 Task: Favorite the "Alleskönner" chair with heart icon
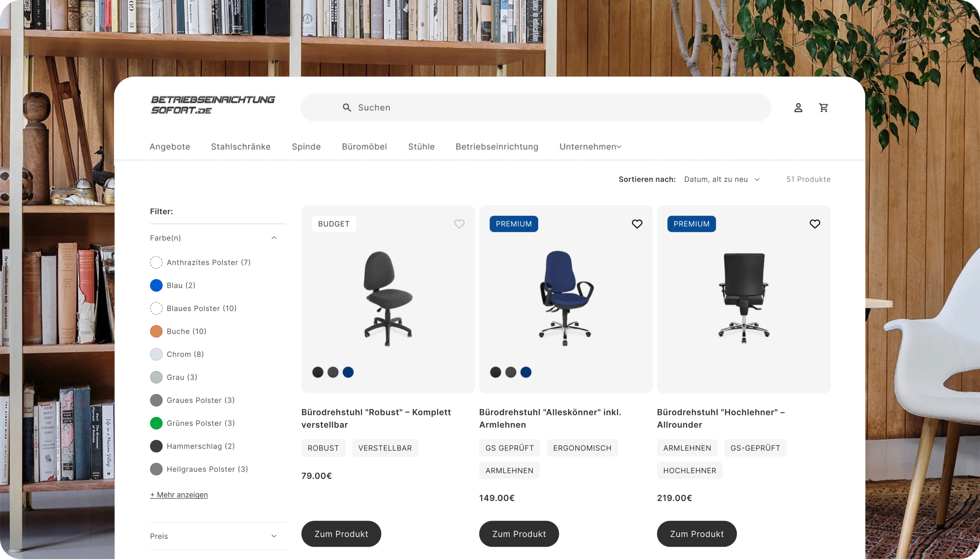(x=637, y=224)
